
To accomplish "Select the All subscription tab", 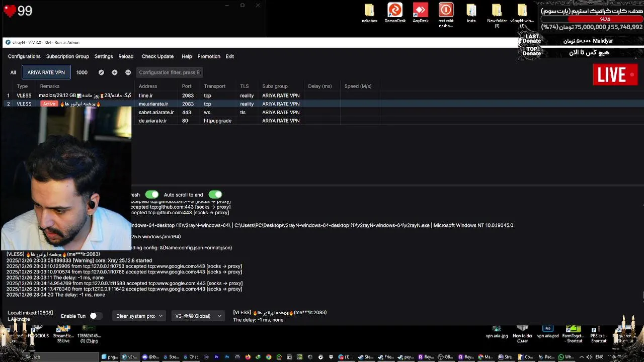I will [13, 72].
